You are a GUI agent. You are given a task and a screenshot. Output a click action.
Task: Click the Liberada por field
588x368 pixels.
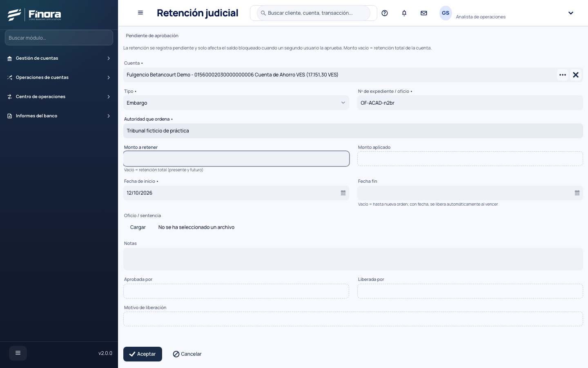[470, 291]
